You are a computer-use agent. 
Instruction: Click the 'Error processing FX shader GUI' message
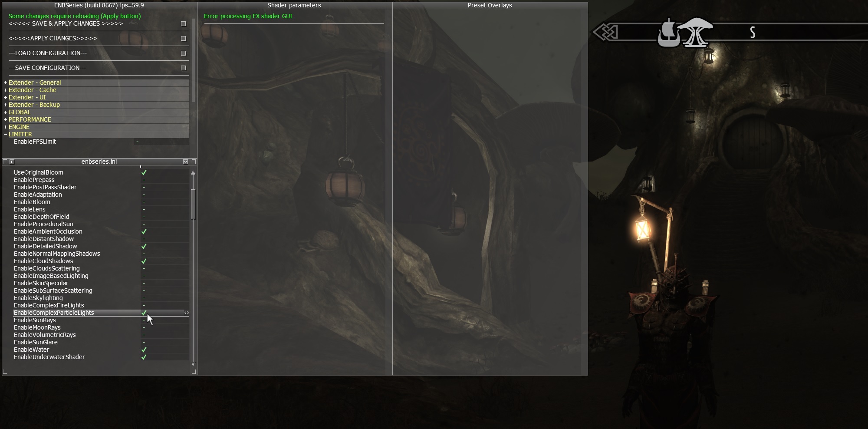coord(248,16)
